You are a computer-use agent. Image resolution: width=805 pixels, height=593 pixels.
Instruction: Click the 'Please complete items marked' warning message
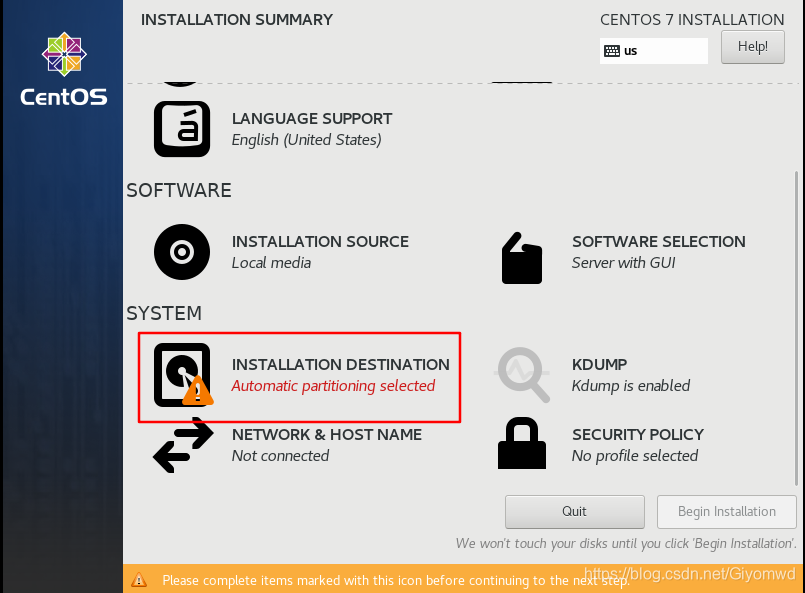(x=395, y=581)
